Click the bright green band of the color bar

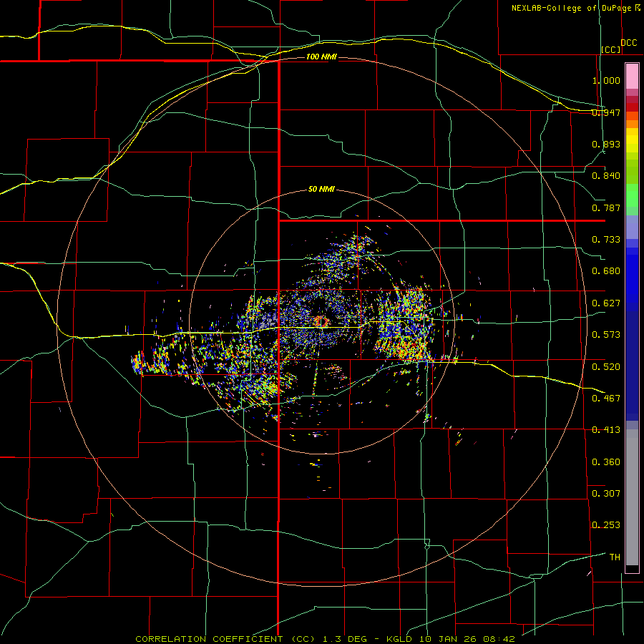tap(632, 195)
